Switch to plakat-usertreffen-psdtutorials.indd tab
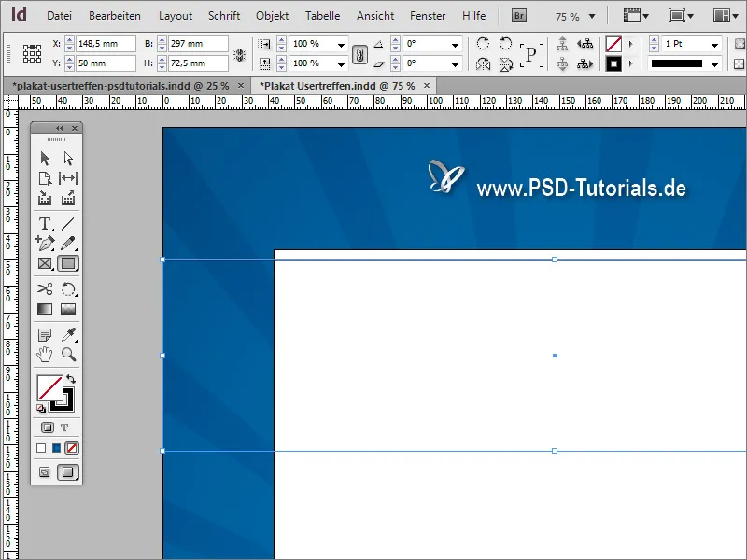The height and width of the screenshot is (560, 747). point(120,86)
